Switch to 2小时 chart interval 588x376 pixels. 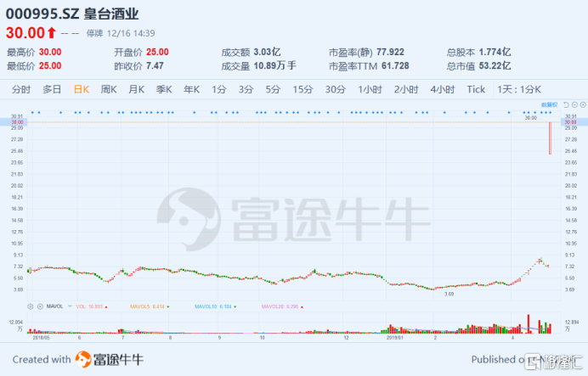point(406,89)
